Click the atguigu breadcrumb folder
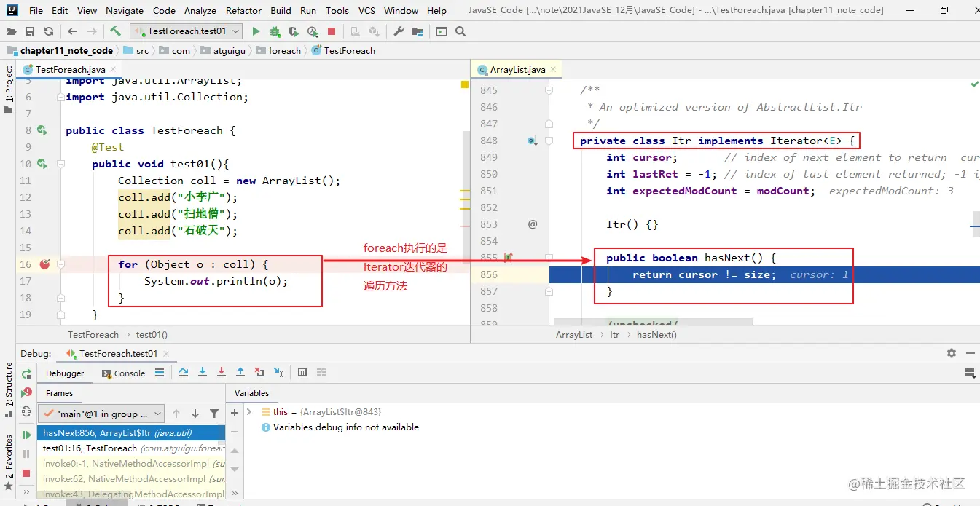Screen dimensions: 980x506 [x=223, y=50]
